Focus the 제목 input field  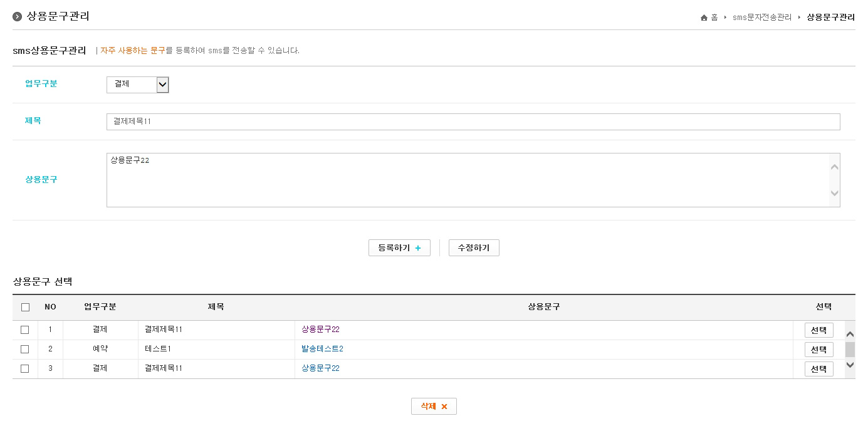[473, 122]
